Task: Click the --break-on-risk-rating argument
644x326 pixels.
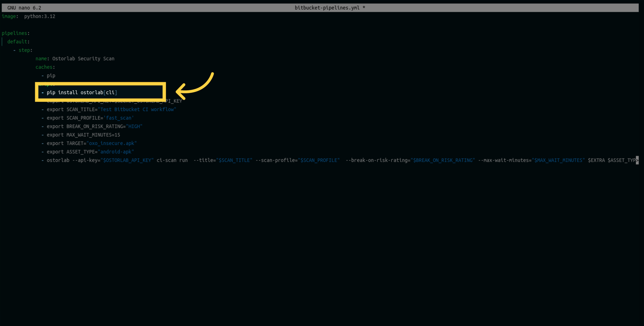Action: point(410,160)
